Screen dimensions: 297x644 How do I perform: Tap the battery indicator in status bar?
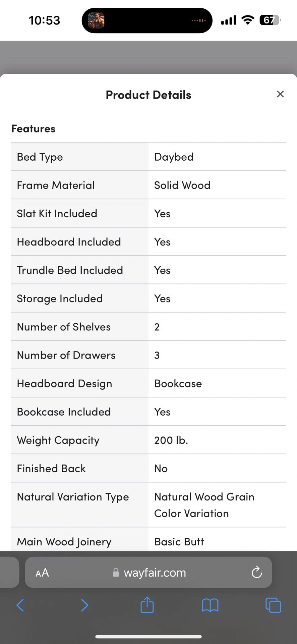[270, 20]
